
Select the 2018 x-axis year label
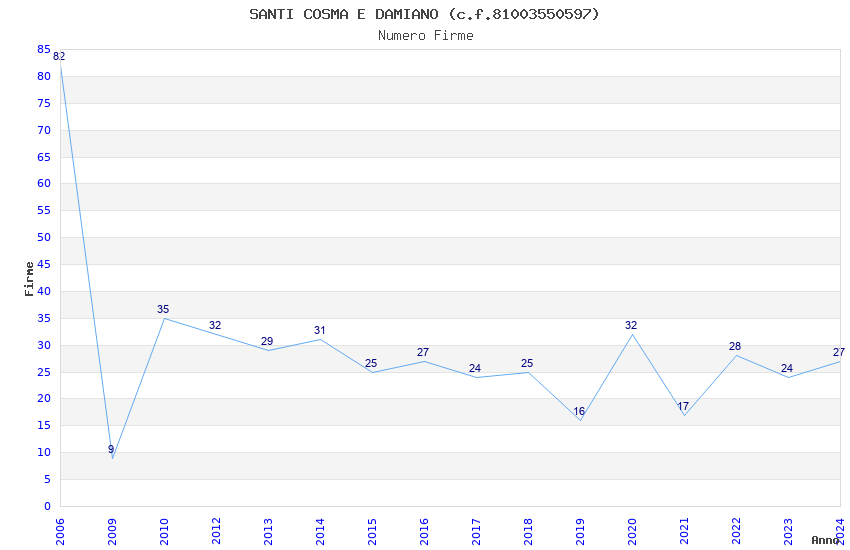point(528,532)
